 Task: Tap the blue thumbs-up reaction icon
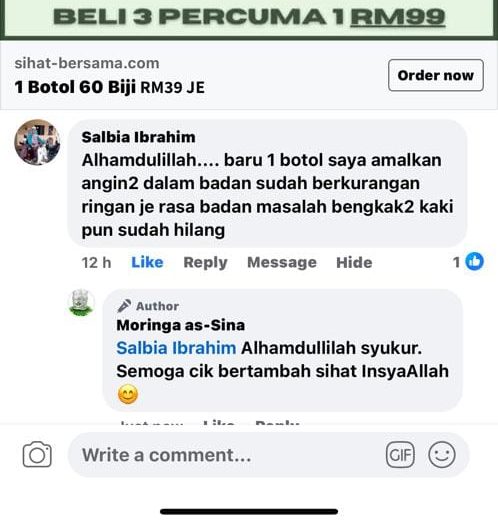pyautogui.click(x=475, y=261)
